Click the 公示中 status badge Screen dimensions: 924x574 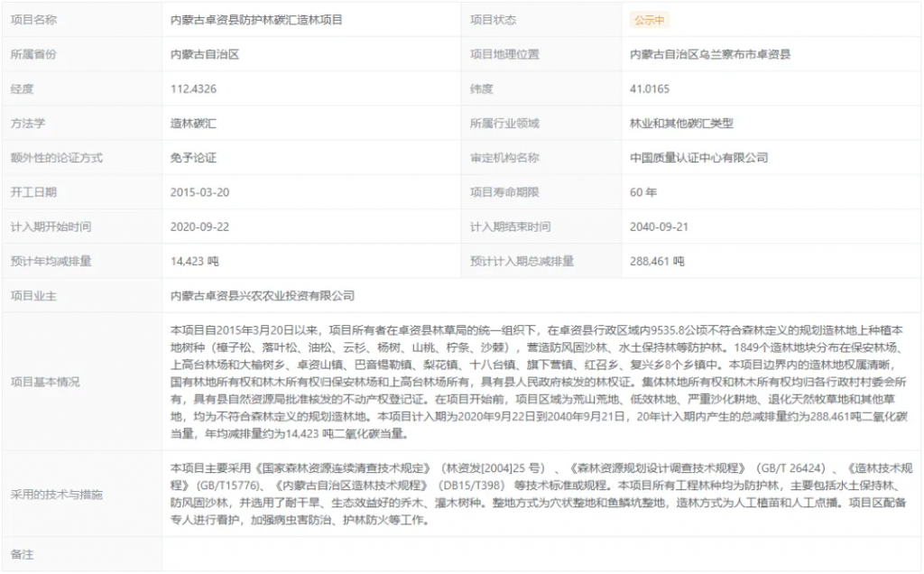[650, 20]
